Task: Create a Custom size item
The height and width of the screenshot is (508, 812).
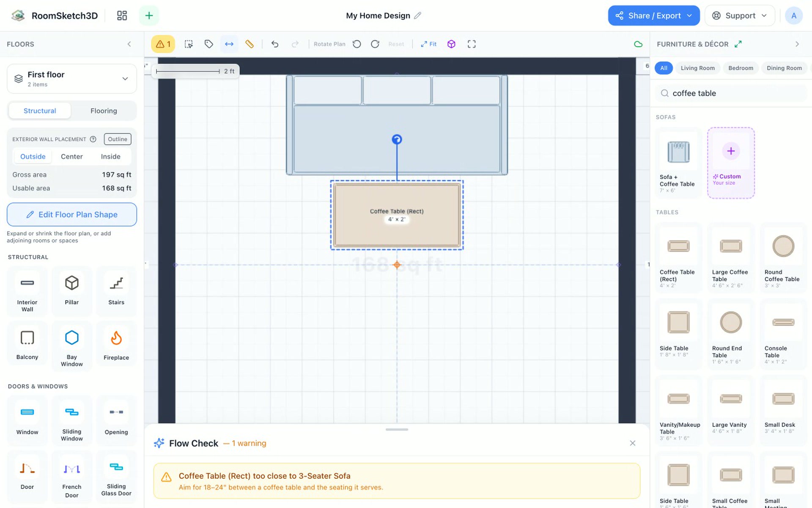Action: (731, 163)
